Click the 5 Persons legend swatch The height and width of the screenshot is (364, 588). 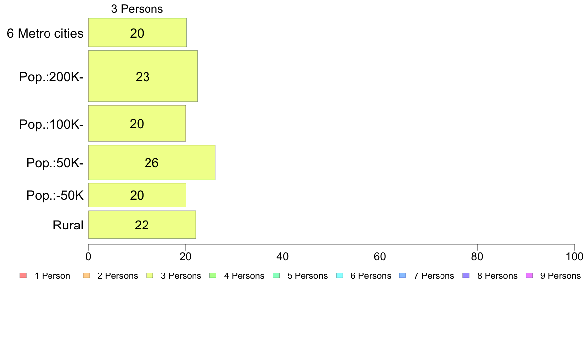pos(276,275)
